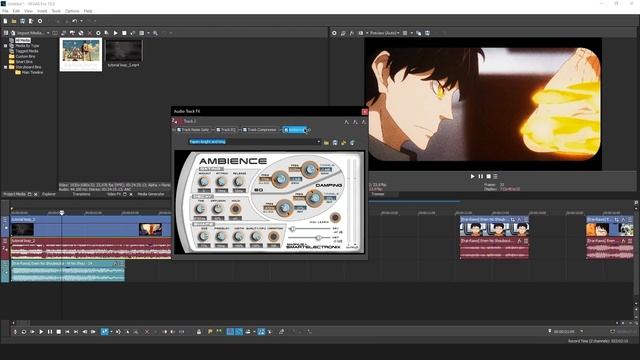Open preset folder icon in Audio Track FX

[326, 142]
